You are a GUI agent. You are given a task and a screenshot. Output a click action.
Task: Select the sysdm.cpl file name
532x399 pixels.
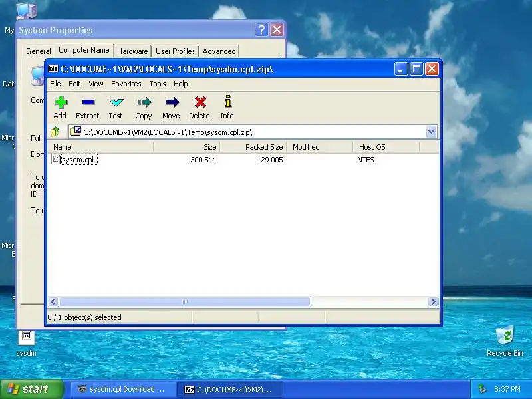pos(79,160)
